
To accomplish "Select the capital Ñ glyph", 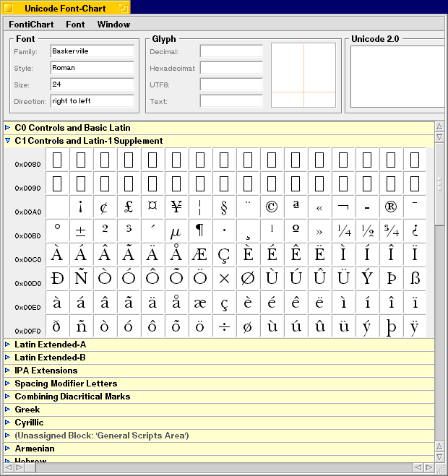I will 81,278.
